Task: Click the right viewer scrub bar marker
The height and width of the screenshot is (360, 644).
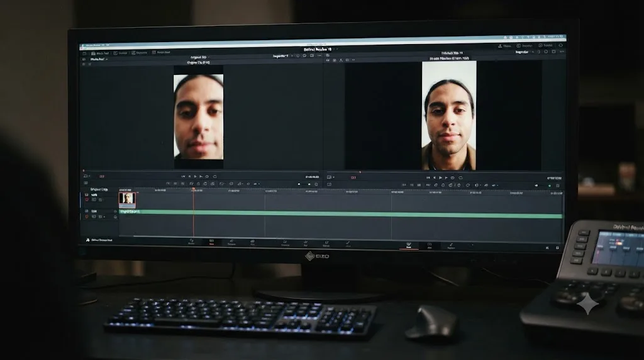Action: pos(360,172)
